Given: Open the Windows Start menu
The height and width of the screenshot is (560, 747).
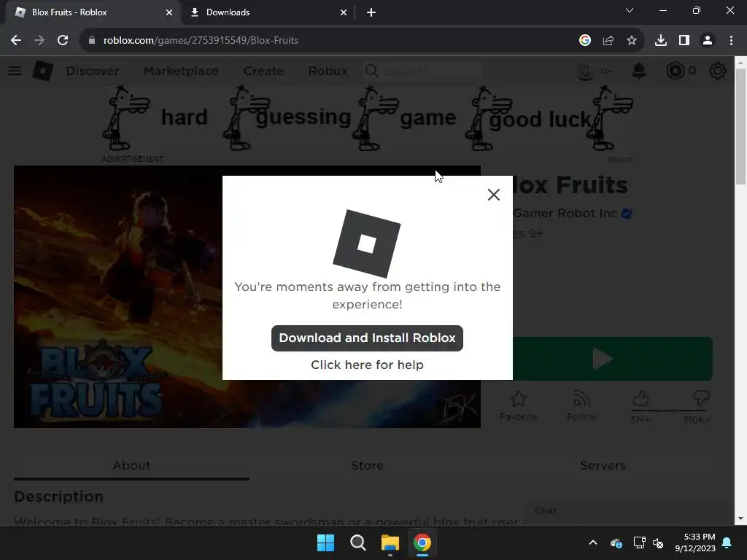Looking at the screenshot, I should (x=326, y=542).
